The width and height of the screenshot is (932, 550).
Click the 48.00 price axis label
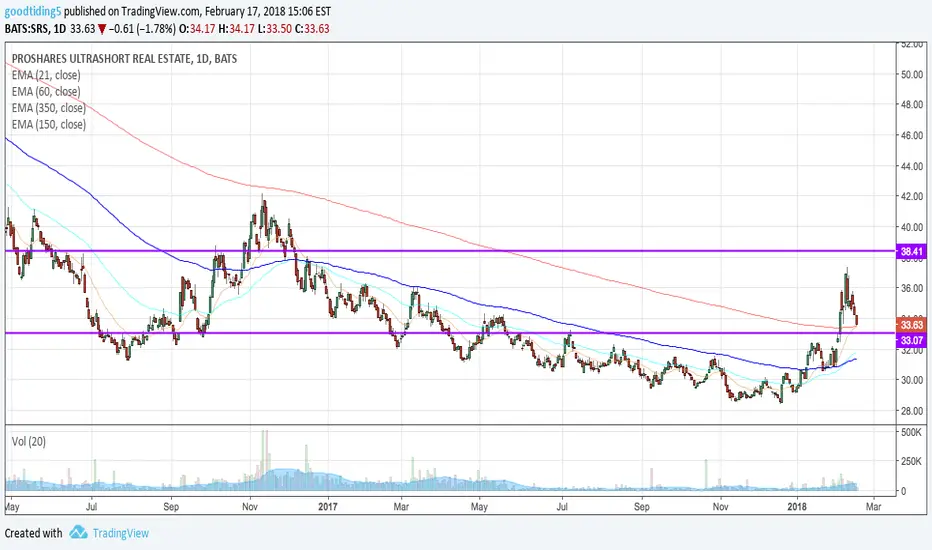[x=912, y=104]
